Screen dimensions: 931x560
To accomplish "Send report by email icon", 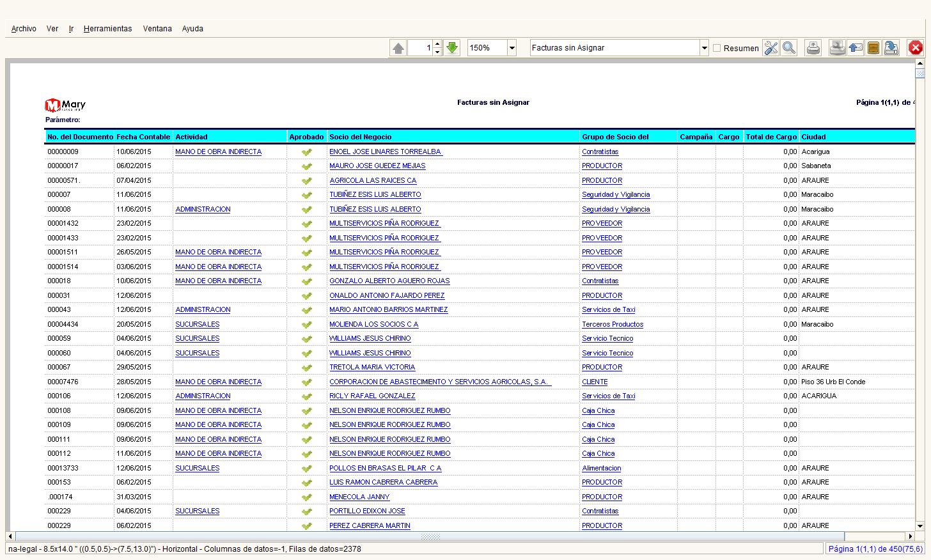I will point(856,48).
